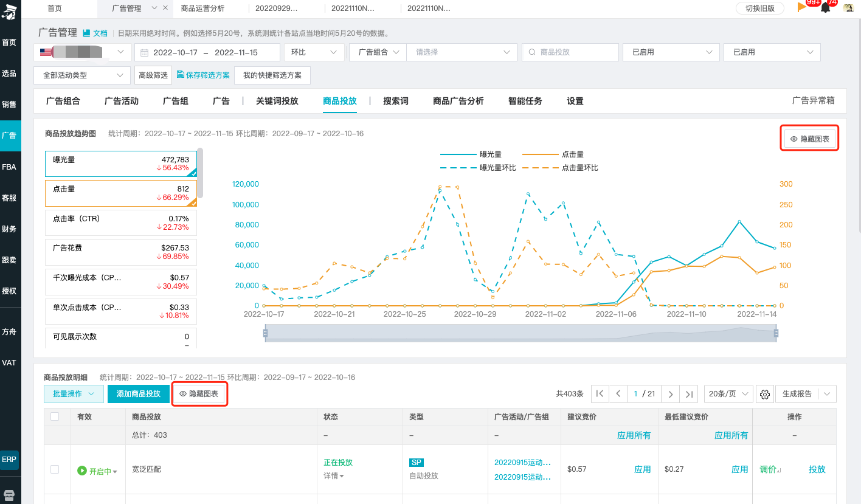Go to the next results page
Viewport: 861px width, 504px height.
(671, 394)
